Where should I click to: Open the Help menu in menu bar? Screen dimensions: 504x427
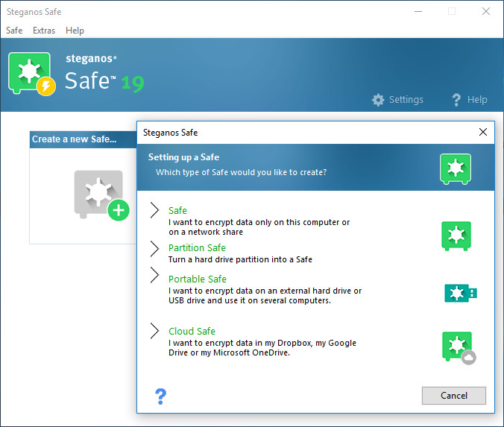point(75,31)
